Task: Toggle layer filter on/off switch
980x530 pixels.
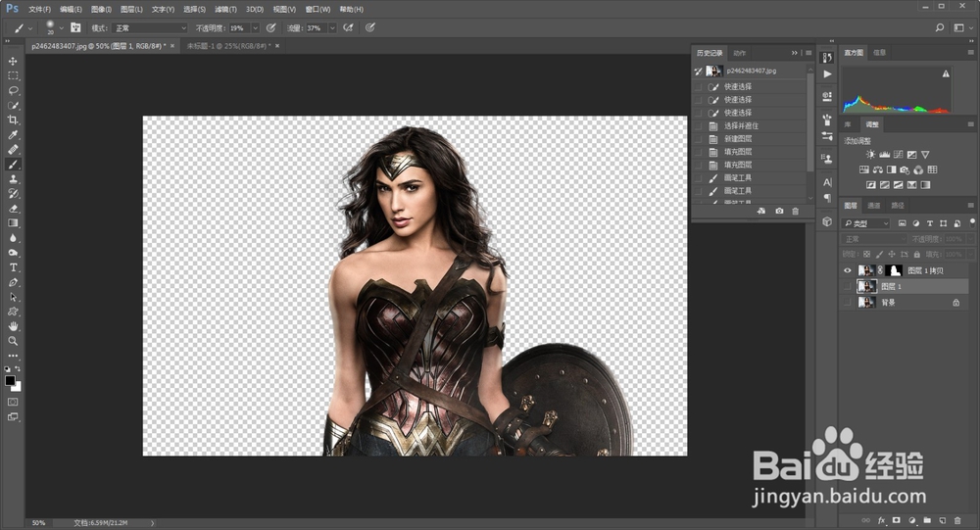Action: pos(972,221)
